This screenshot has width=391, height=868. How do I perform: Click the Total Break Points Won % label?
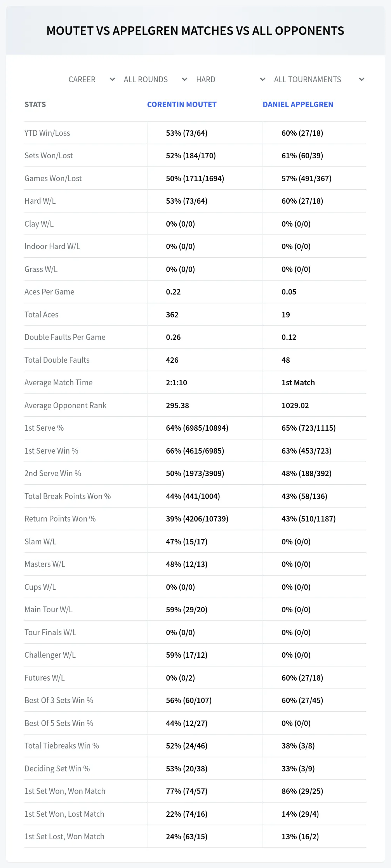pos(68,496)
